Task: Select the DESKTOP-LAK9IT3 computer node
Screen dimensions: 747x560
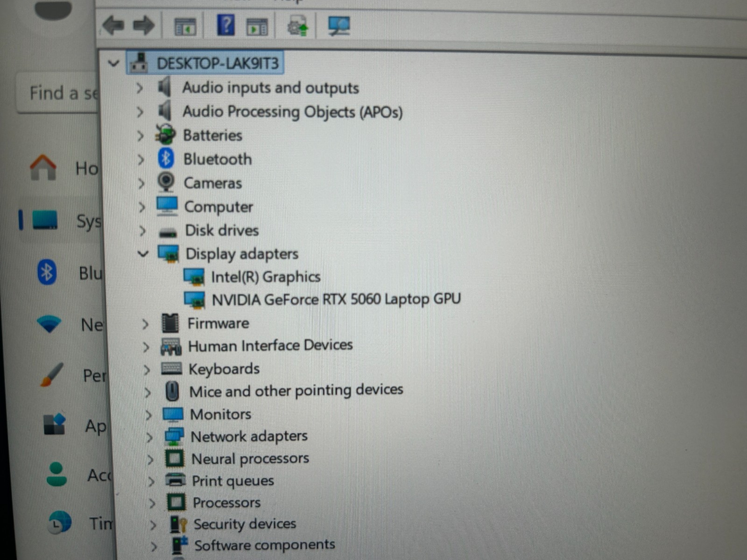Action: point(205,63)
